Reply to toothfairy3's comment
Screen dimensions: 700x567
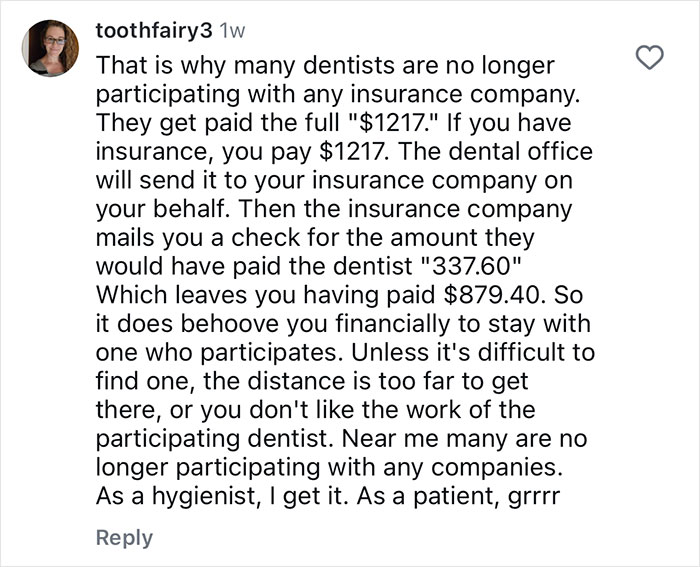tap(124, 537)
